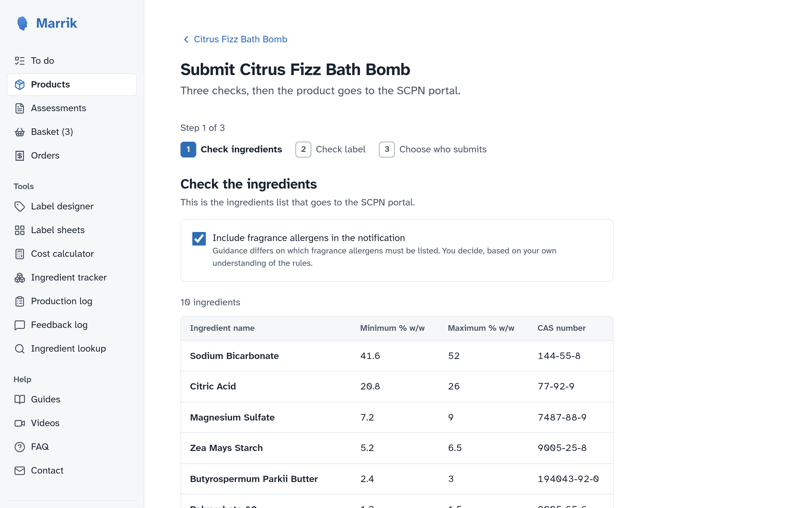Uncheck Include fragrance allergens checkbox

pyautogui.click(x=199, y=239)
